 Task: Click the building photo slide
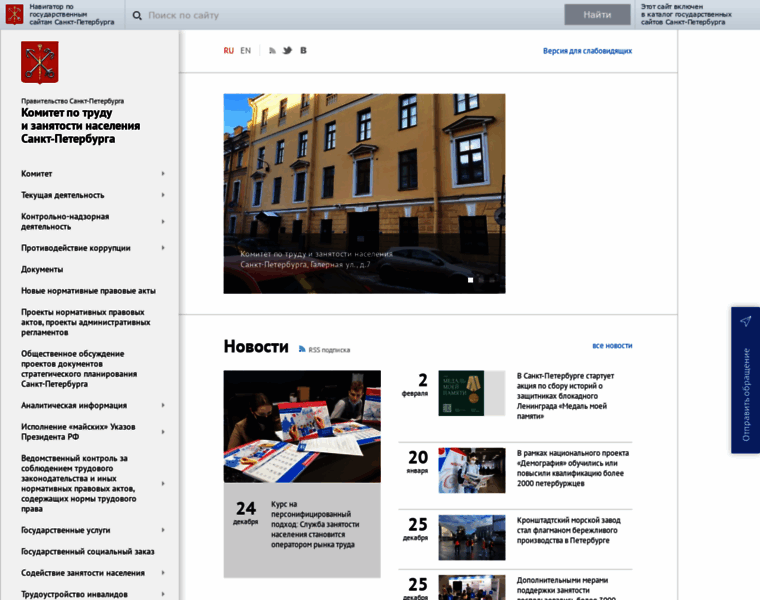coord(364,193)
